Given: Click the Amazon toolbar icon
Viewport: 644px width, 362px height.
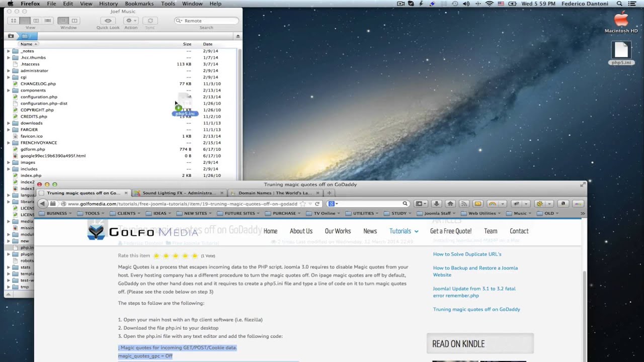Looking at the screenshot, I should click(563, 204).
